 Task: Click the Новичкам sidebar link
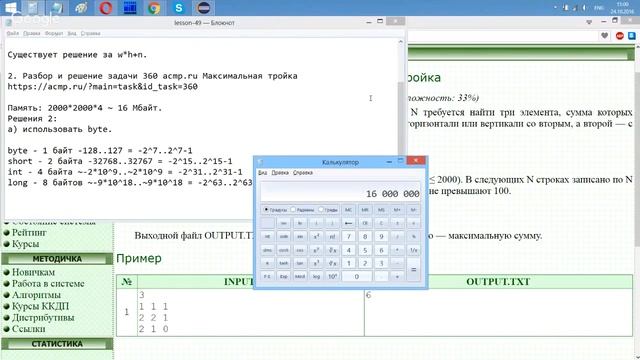tap(33, 272)
